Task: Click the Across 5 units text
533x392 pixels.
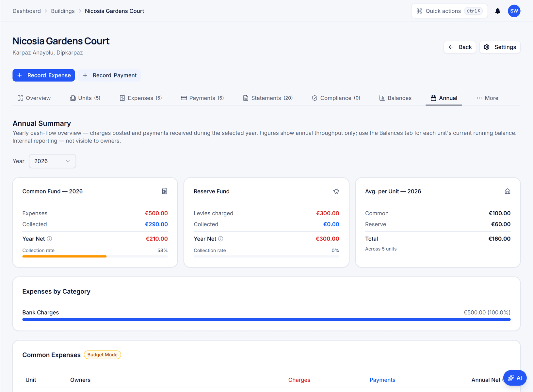Action: tap(381, 249)
